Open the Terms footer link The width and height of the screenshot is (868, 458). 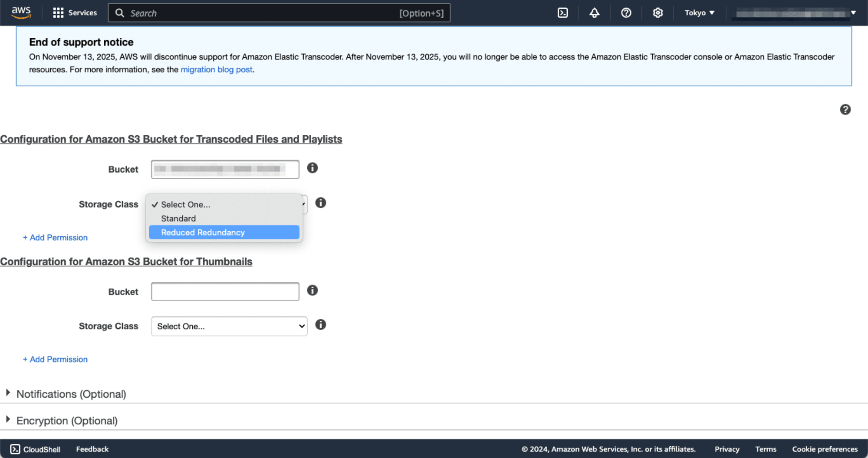pyautogui.click(x=766, y=449)
